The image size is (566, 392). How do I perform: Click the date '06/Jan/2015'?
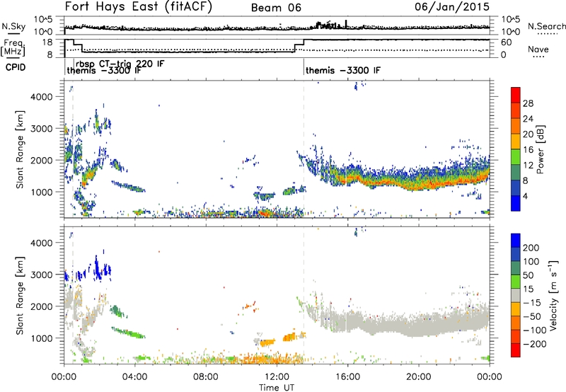[x=452, y=6]
